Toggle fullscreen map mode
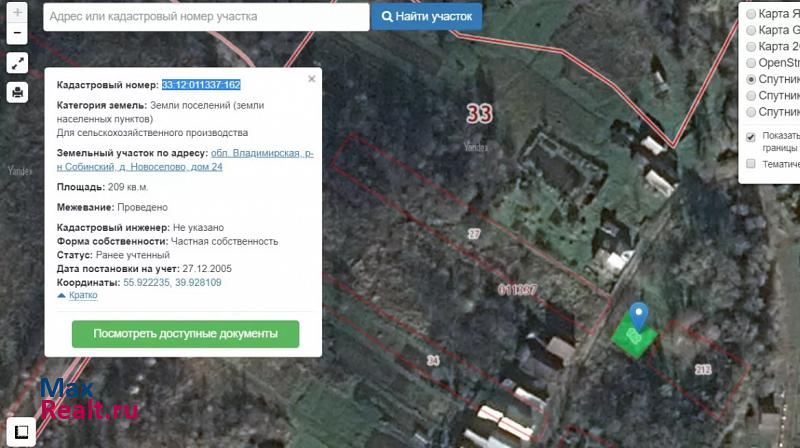 click(17, 63)
